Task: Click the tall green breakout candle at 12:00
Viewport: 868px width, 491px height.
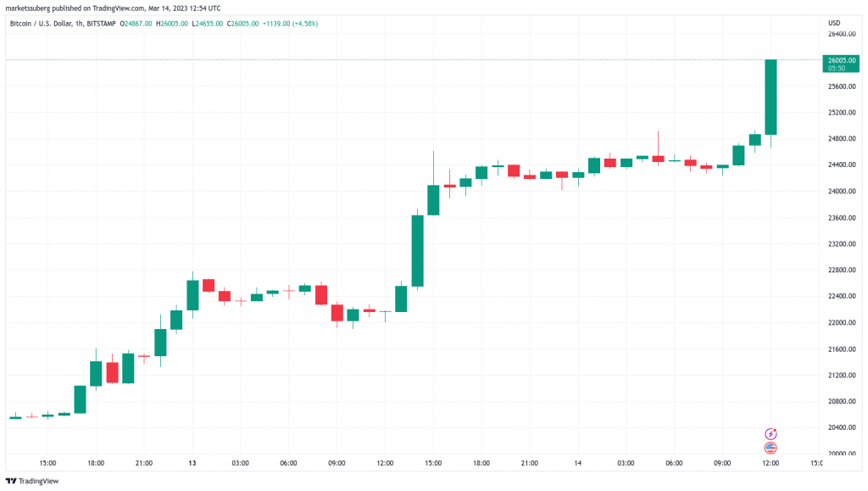Action: 770,98
